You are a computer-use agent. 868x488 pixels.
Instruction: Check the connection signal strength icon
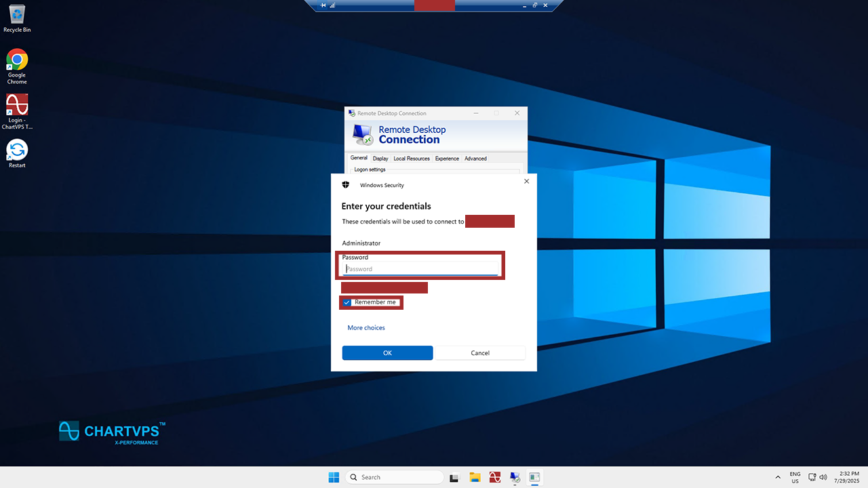tap(332, 5)
